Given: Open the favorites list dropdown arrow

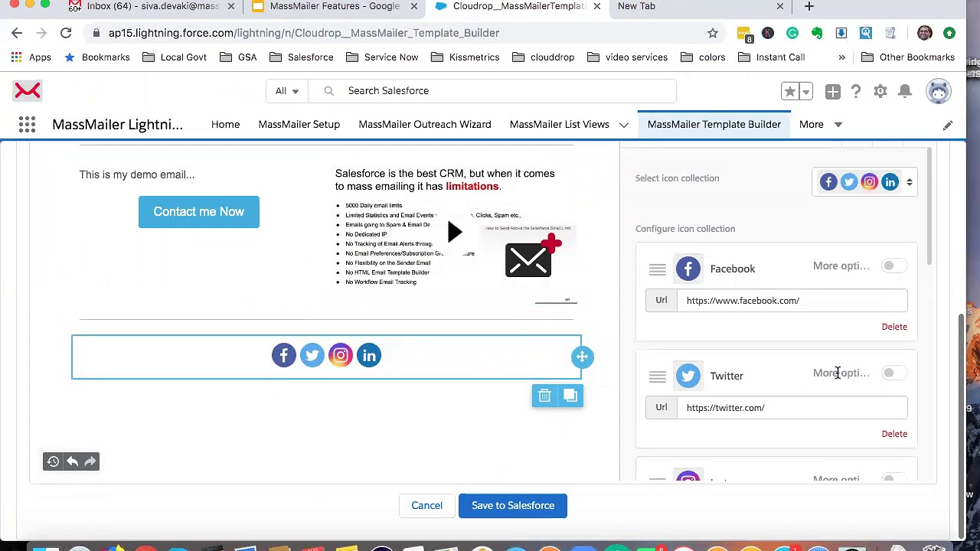Looking at the screenshot, I should coord(807,92).
